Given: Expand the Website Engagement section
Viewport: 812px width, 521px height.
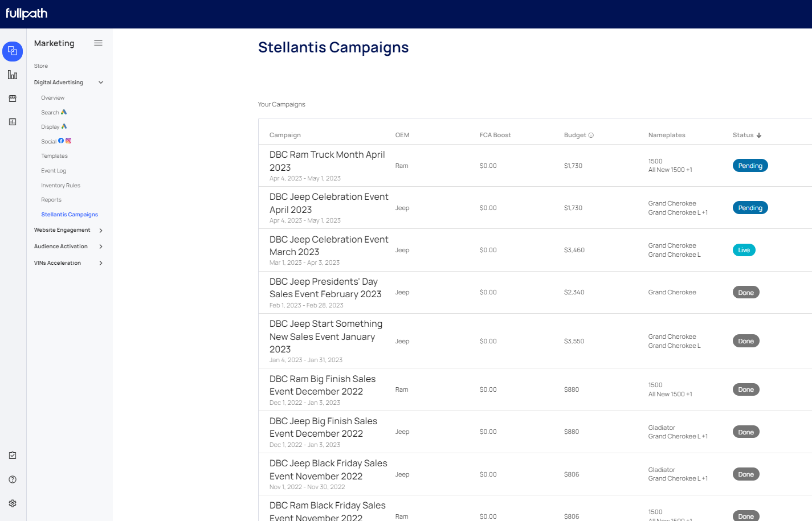Looking at the screenshot, I should tap(101, 230).
